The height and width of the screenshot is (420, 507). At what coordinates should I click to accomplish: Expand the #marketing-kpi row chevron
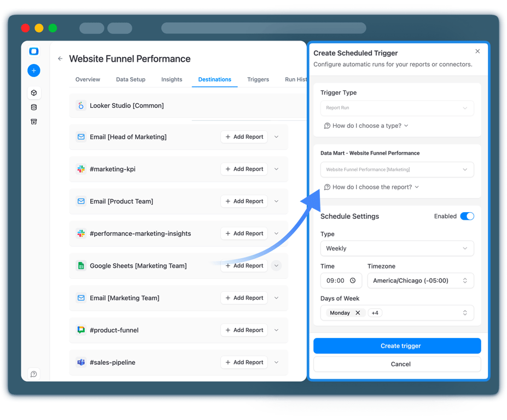(276, 169)
